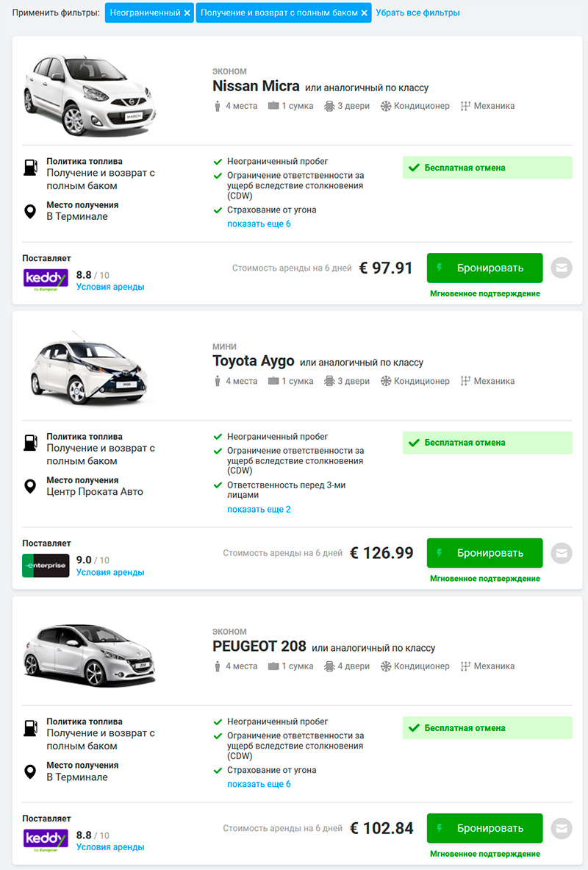Click email icon beside Nissan Micra booking

(562, 268)
